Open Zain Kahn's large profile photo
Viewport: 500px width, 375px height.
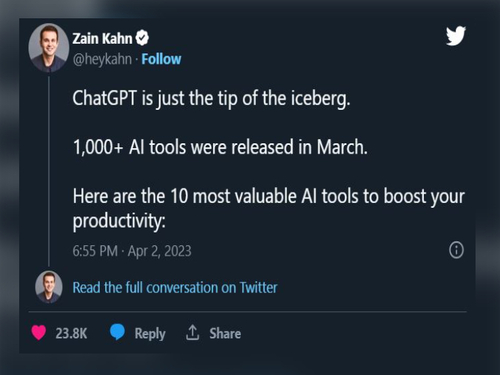49,48
